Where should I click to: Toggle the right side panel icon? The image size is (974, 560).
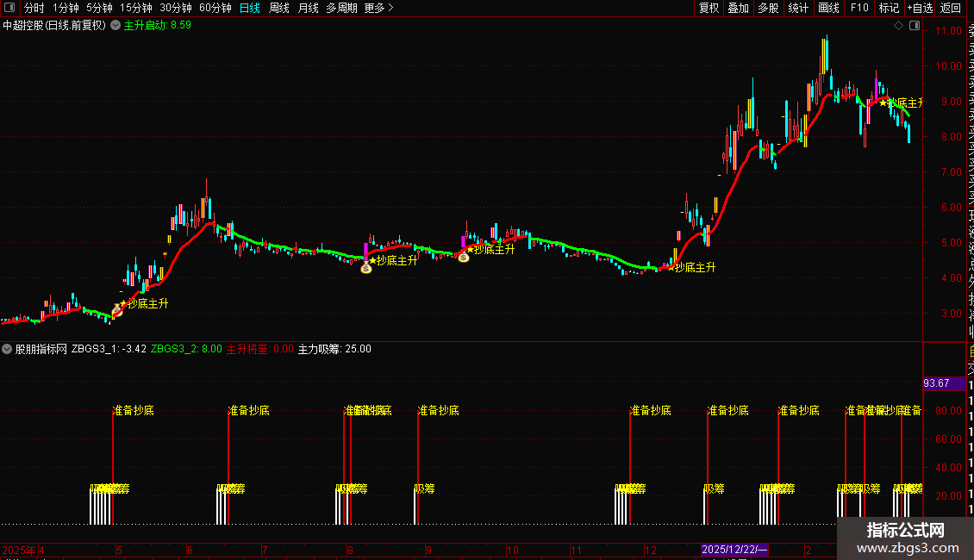coord(915,26)
